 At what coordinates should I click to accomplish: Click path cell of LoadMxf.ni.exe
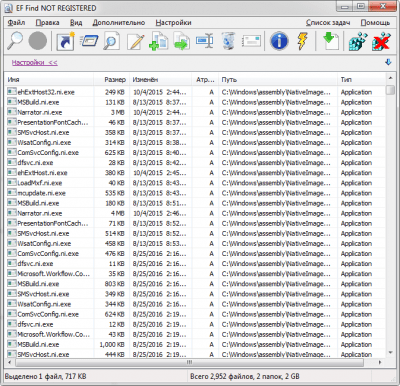[x=276, y=183]
